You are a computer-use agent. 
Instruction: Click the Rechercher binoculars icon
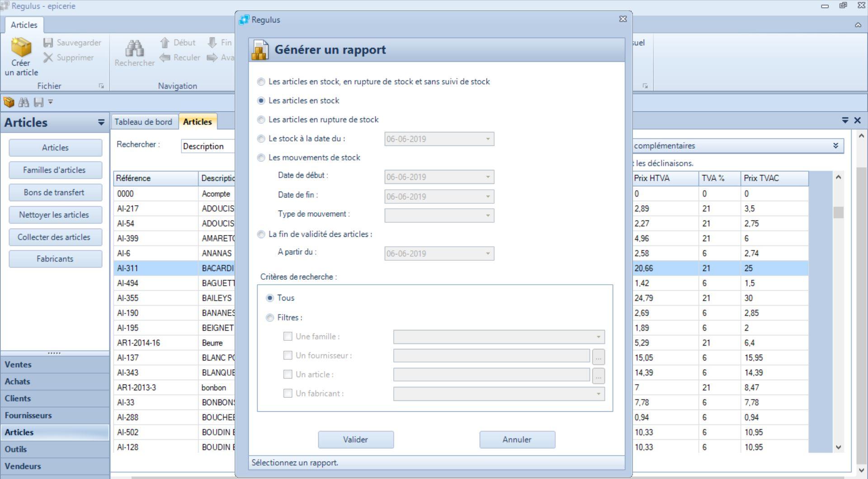pyautogui.click(x=134, y=48)
